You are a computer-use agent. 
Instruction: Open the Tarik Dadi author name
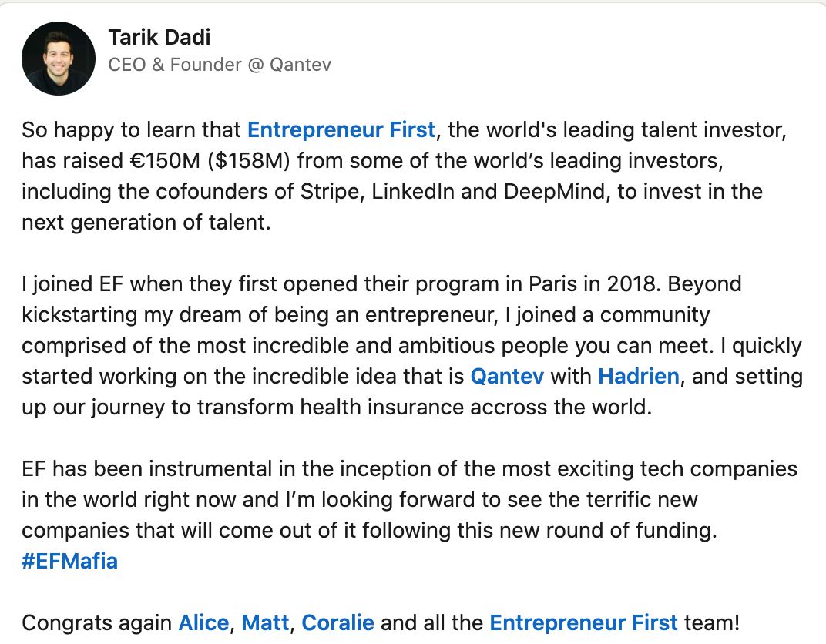[159, 36]
